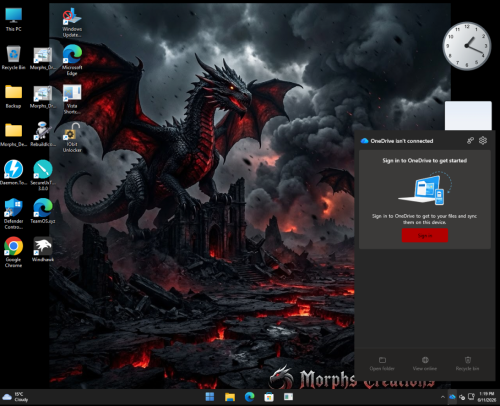Screen dimensions: 500x406
Task: Select the Backup folder on desktop
Action: tap(13, 96)
